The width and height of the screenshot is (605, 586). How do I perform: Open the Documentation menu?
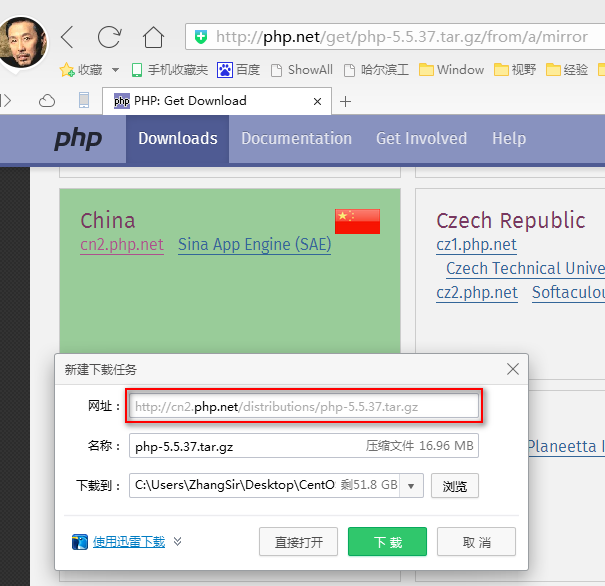(296, 138)
